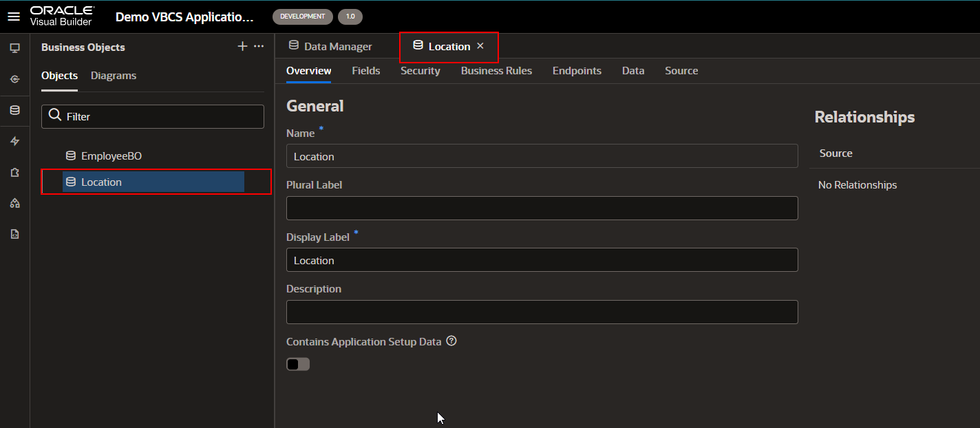Open Business Objects more options ellipsis
Screen dimensions: 980x428
pyautogui.click(x=259, y=46)
